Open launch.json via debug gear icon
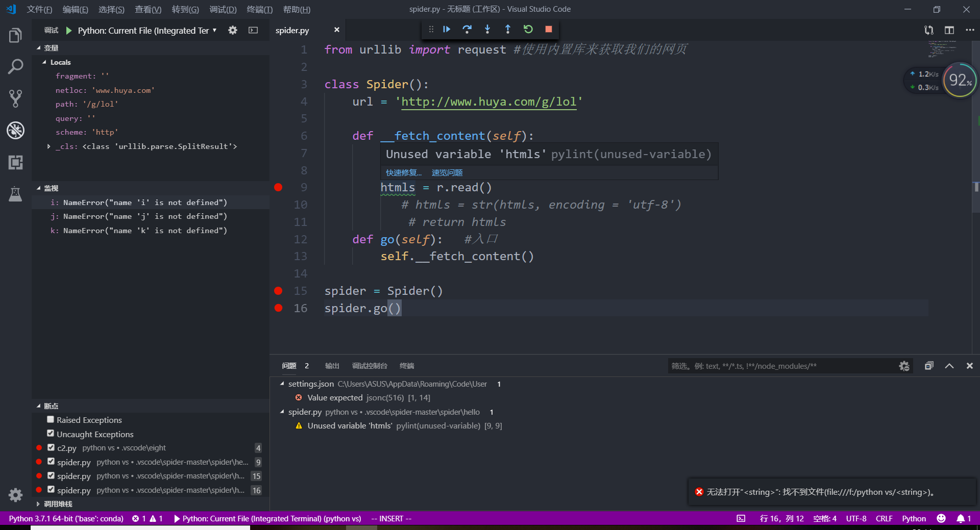This screenshot has width=980, height=530. 233,30
